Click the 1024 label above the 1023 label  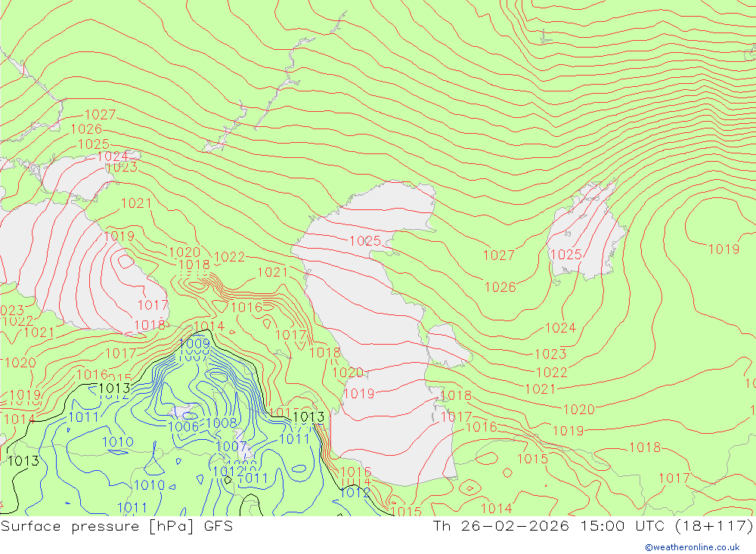click(113, 156)
